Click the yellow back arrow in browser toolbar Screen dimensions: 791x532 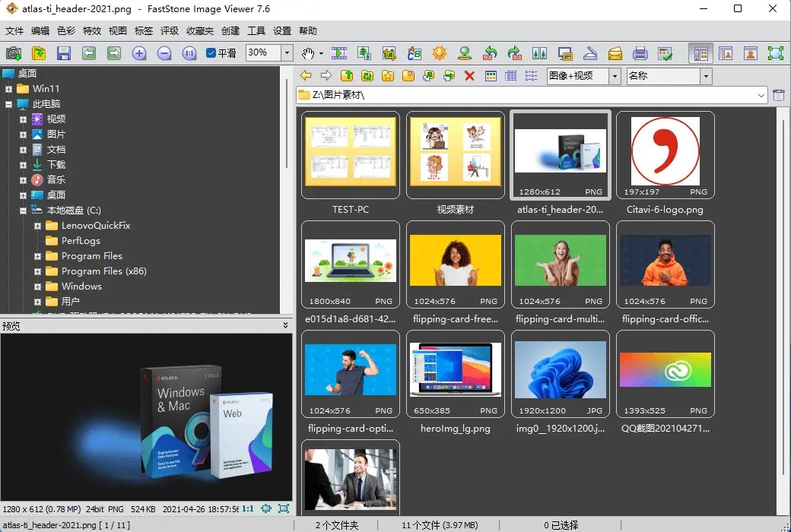(306, 76)
